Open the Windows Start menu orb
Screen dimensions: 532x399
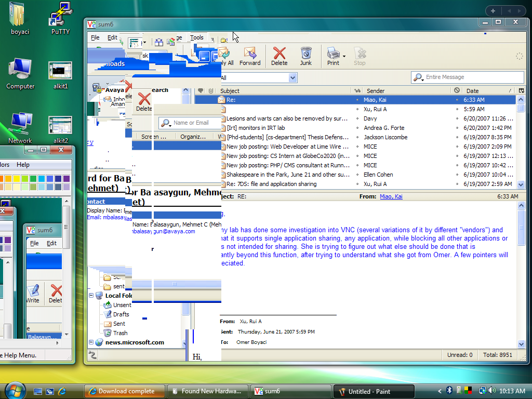click(15, 391)
